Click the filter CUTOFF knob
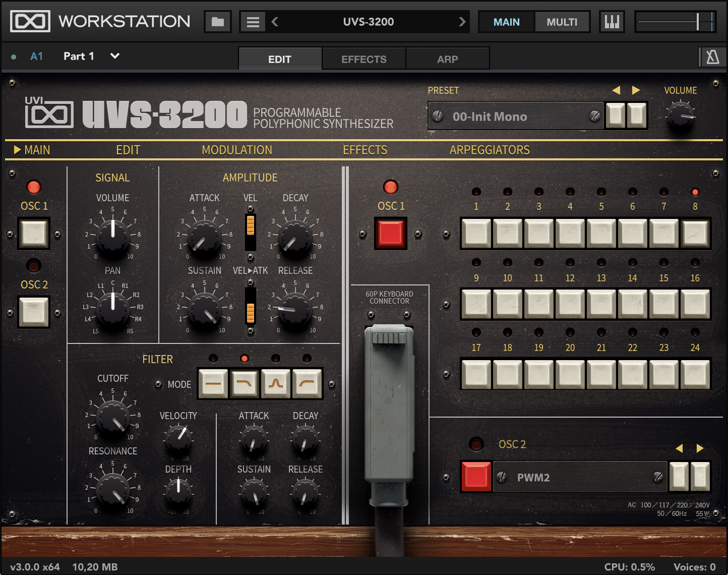Viewport: 728px width, 575px height. tap(112, 417)
